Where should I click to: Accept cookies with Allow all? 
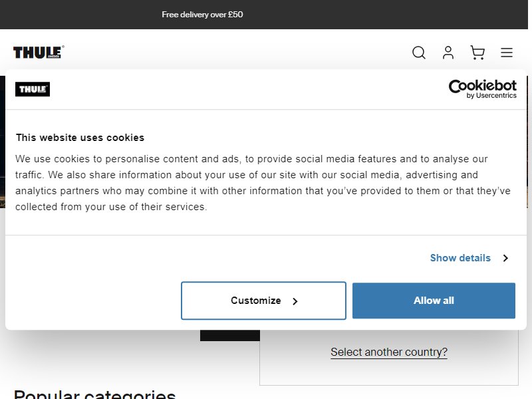[x=434, y=301]
